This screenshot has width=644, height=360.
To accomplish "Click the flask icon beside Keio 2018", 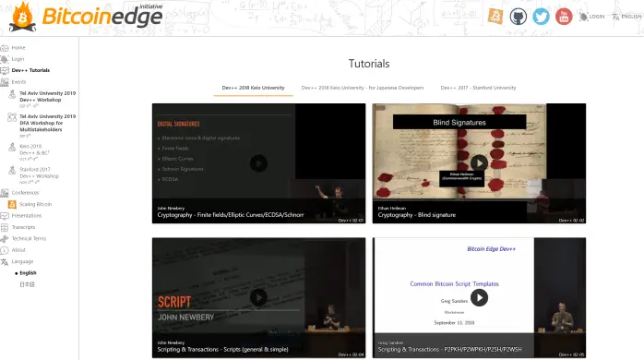I will pyautogui.click(x=12, y=147).
